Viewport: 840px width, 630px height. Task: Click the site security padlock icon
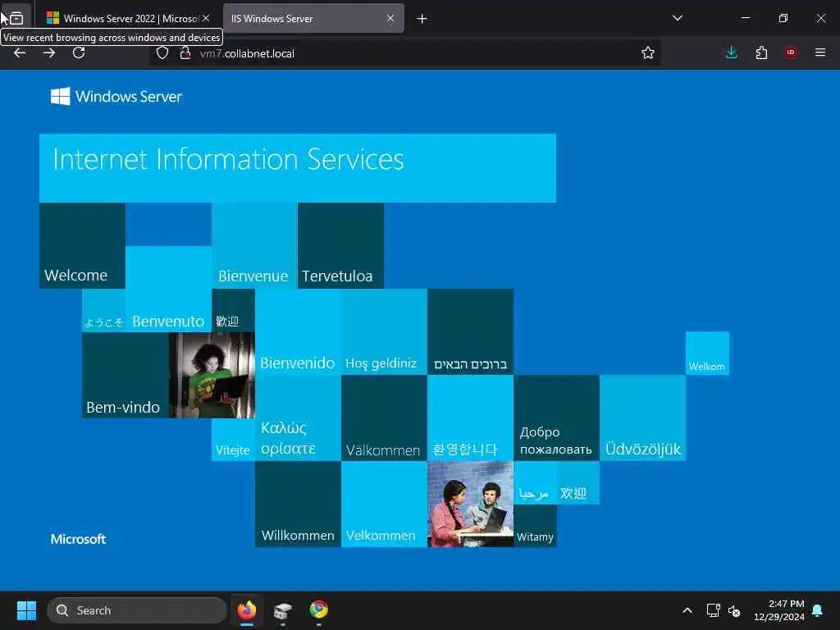coord(185,53)
